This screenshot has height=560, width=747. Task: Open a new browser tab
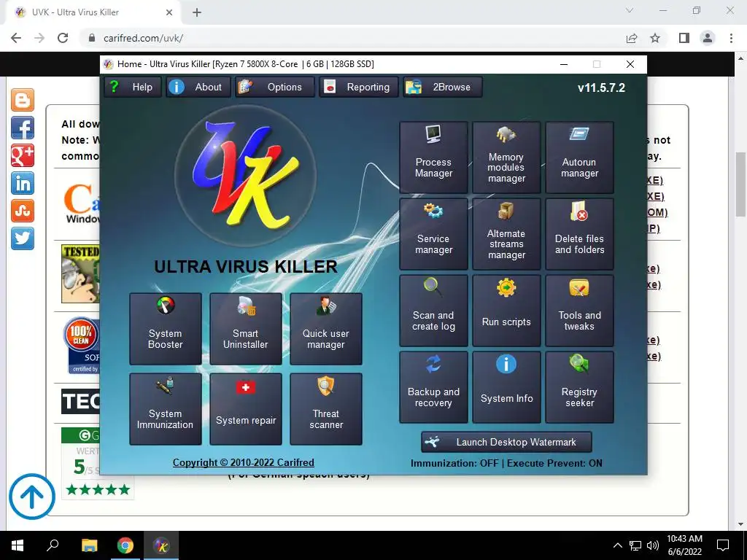[197, 12]
